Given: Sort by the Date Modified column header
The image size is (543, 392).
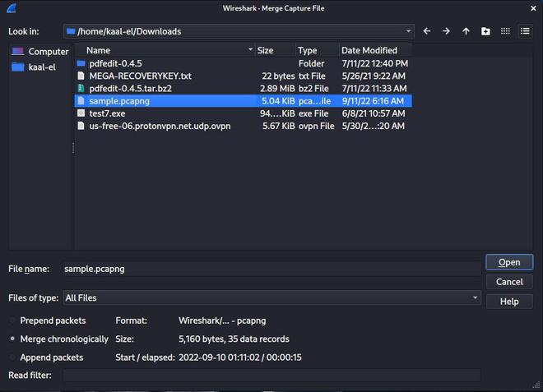Looking at the screenshot, I should 375,50.
